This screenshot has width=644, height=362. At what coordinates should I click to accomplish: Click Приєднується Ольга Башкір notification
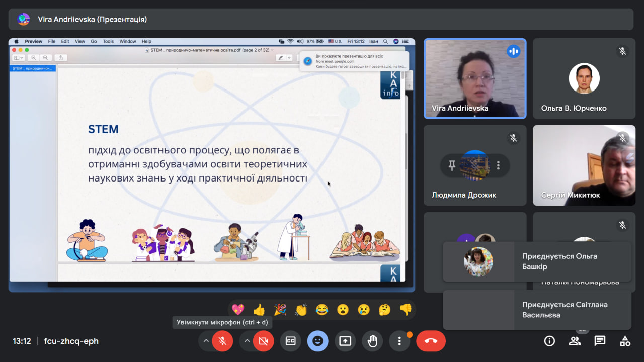point(537,261)
